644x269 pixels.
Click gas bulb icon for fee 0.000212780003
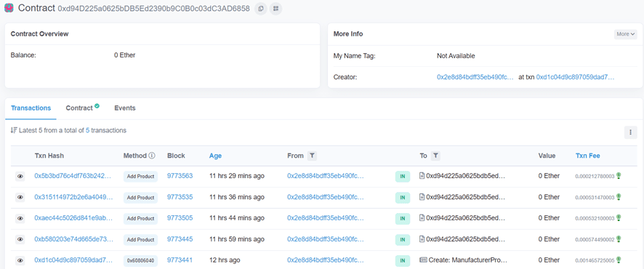(x=619, y=176)
